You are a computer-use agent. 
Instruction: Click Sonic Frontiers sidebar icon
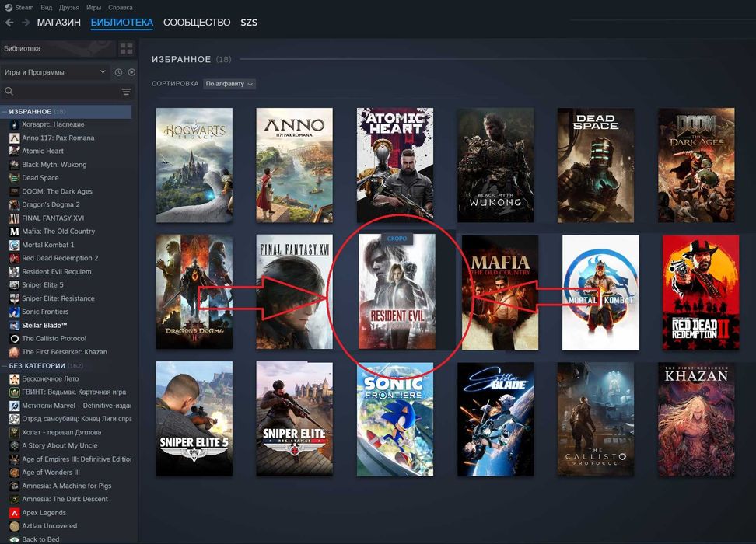[15, 312]
